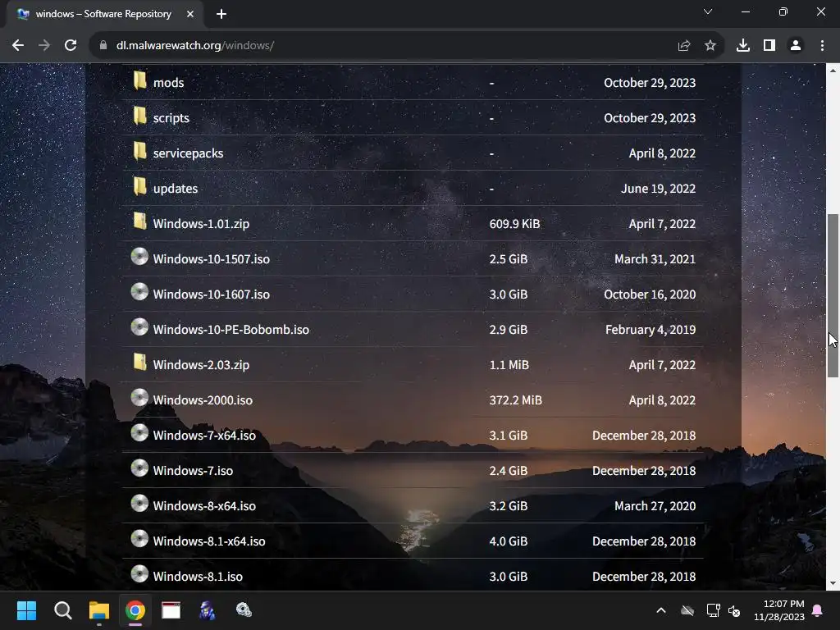Viewport: 840px width, 630px height.
Task: Click the disc icon beside Windows-8.1.iso
Action: 139,573
